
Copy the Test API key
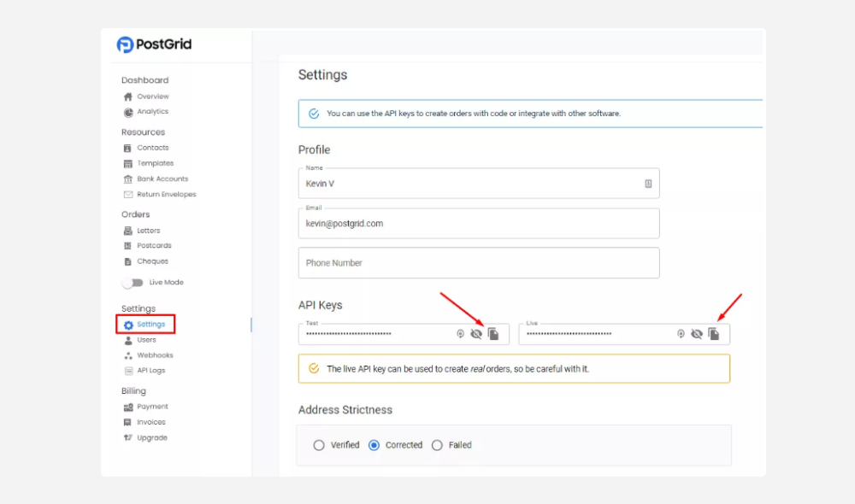click(493, 334)
